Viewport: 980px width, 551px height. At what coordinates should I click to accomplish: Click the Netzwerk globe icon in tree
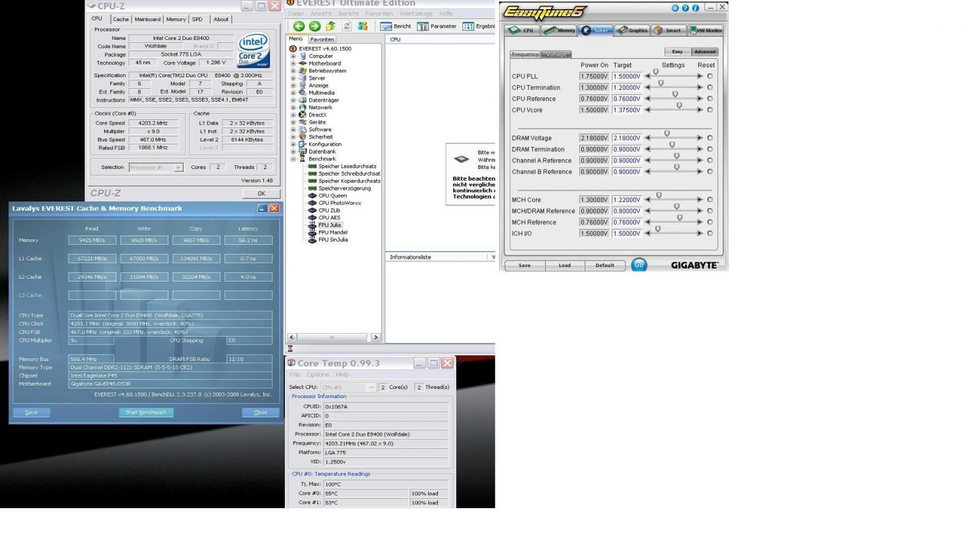click(303, 107)
